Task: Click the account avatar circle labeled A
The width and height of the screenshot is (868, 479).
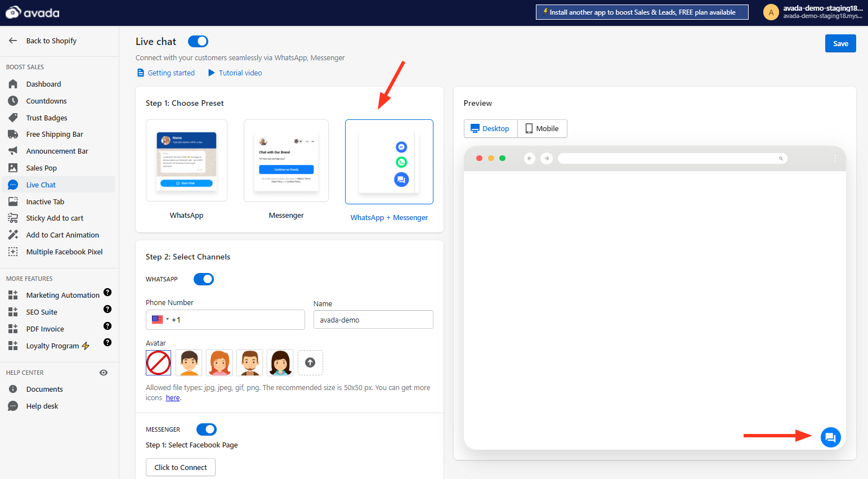Action: [771, 12]
